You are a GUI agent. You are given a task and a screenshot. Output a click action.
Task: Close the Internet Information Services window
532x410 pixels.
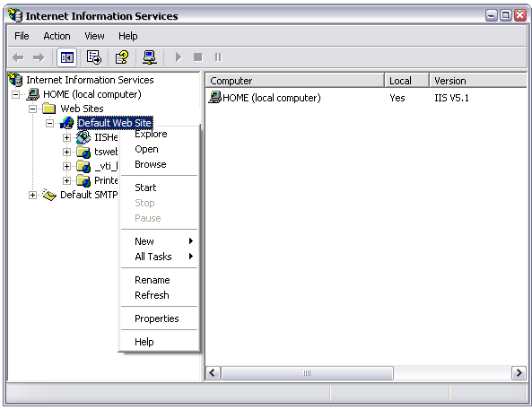pyautogui.click(x=520, y=15)
